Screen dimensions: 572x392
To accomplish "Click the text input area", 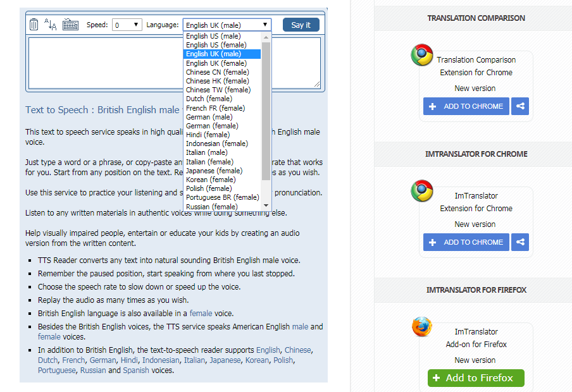I will (x=175, y=63).
